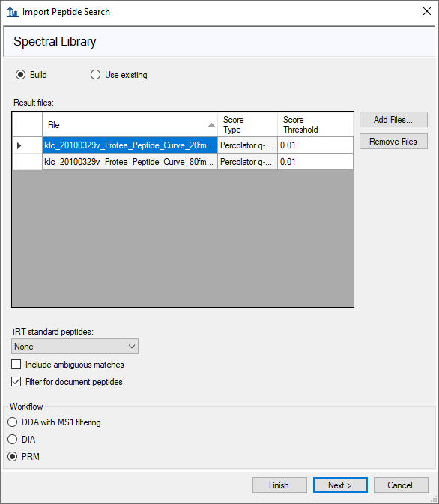439x504 pixels.
Task: Close the Import Peptide Search dialog
Action: click(x=427, y=11)
